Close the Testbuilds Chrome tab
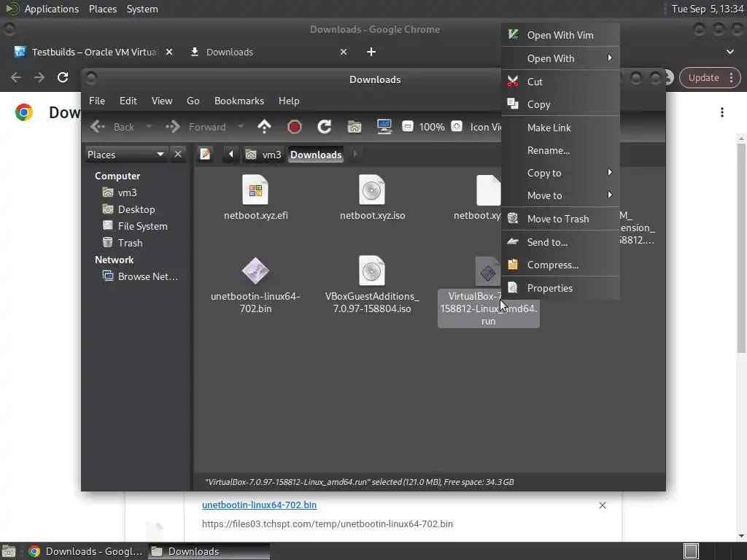This screenshot has height=560, width=747. (169, 52)
